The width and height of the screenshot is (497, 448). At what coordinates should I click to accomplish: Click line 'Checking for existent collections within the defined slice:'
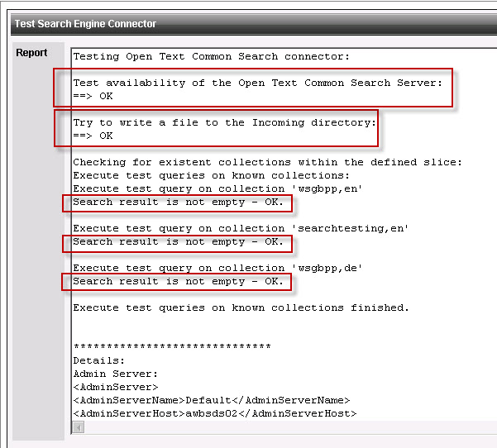267,162
